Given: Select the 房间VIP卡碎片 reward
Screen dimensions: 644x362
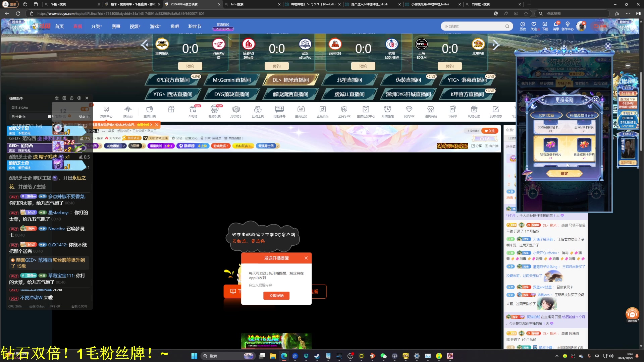Looking at the screenshot, I should point(584,127).
